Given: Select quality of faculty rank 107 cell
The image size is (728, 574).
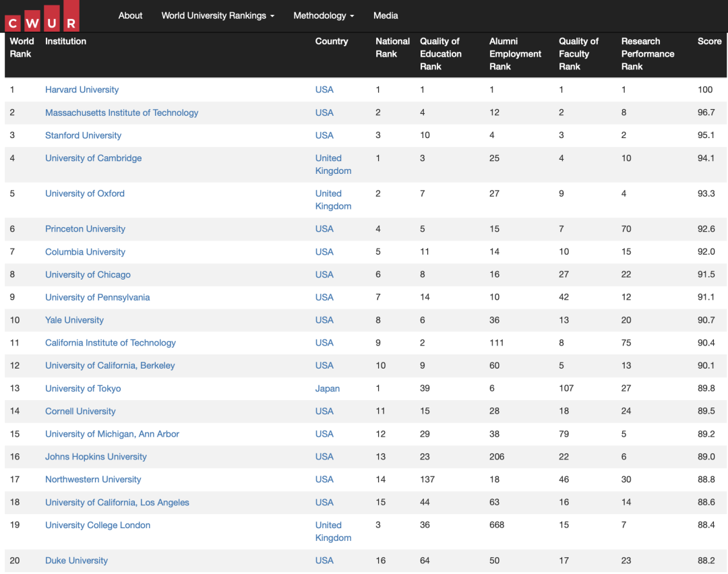Looking at the screenshot, I should coord(566,388).
